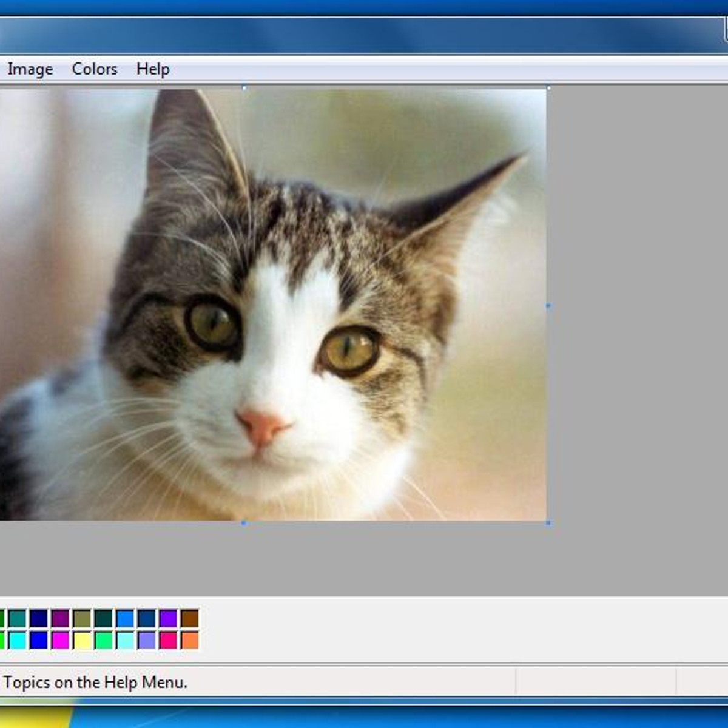The image size is (728, 728).
Task: Select the brown color in the palette
Action: pyautogui.click(x=189, y=618)
